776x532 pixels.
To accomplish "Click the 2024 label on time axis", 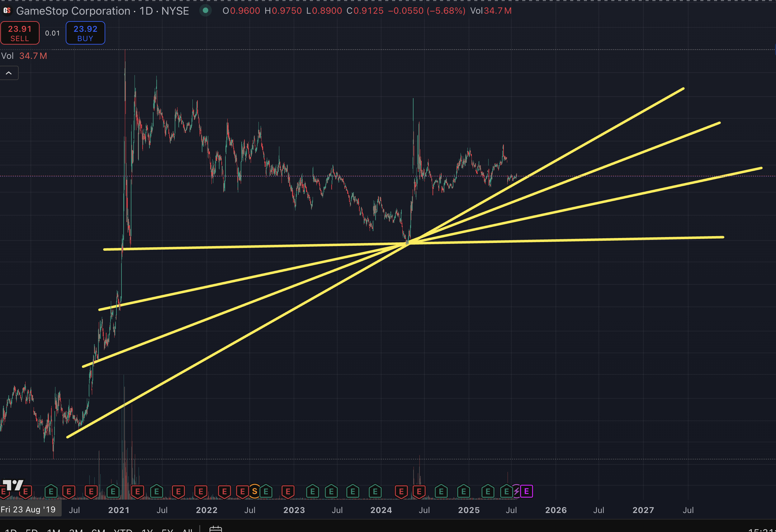I will [381, 510].
